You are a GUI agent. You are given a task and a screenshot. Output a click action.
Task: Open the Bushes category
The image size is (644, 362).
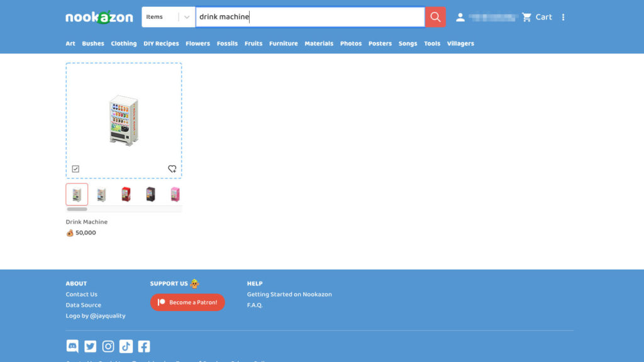93,43
